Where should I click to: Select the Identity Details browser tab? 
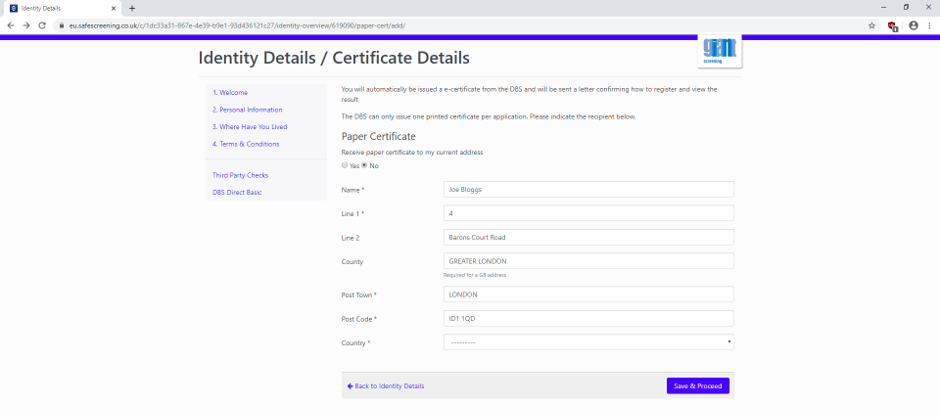pyautogui.click(x=62, y=8)
